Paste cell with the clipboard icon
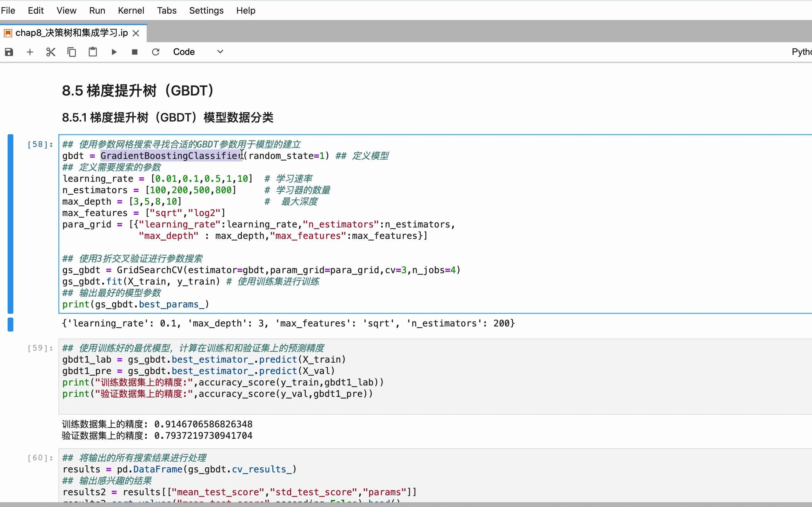Image resolution: width=812 pixels, height=507 pixels. click(93, 52)
